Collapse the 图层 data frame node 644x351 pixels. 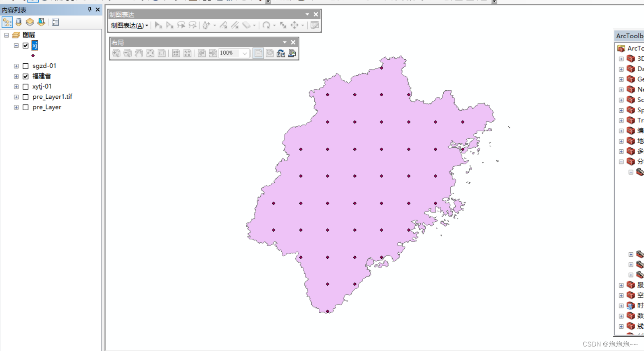[x=7, y=35]
